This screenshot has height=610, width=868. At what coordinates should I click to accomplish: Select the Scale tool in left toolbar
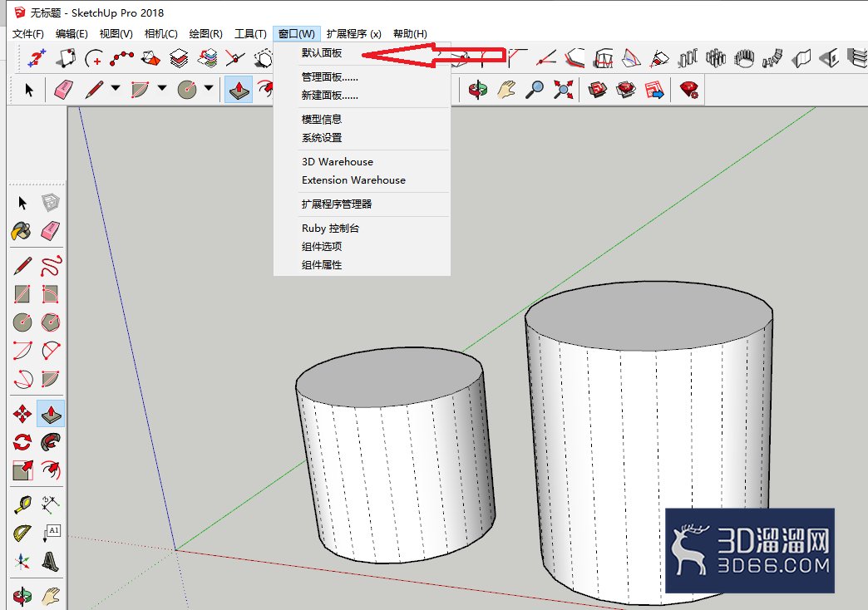[x=22, y=470]
